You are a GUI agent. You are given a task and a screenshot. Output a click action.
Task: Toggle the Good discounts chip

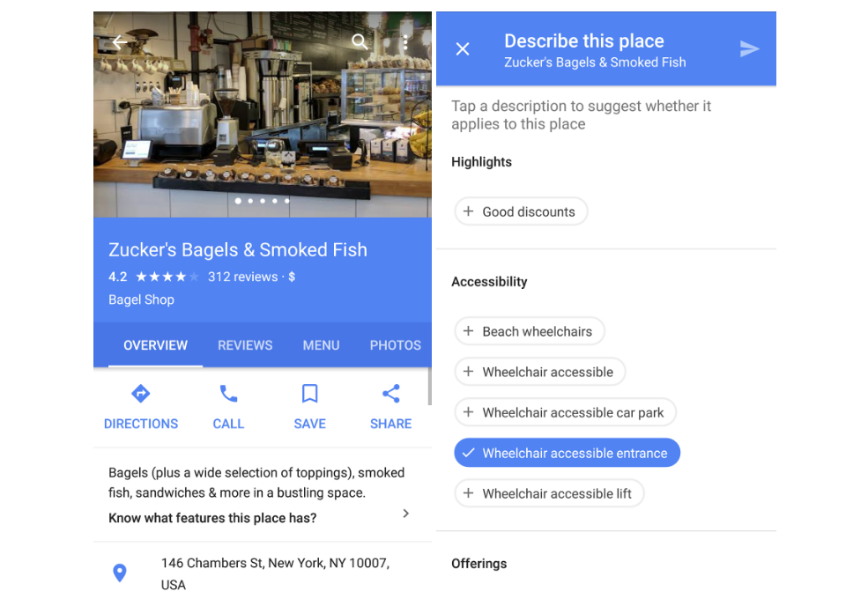click(521, 211)
